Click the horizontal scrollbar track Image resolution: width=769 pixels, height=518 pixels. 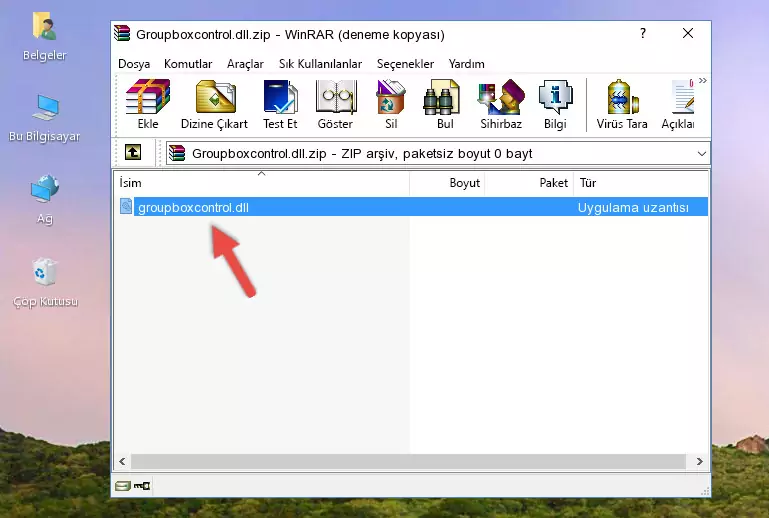click(x=409, y=461)
